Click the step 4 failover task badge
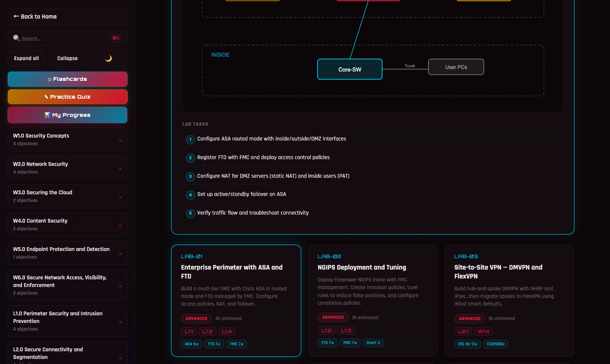The image size is (610, 364). tap(190, 195)
